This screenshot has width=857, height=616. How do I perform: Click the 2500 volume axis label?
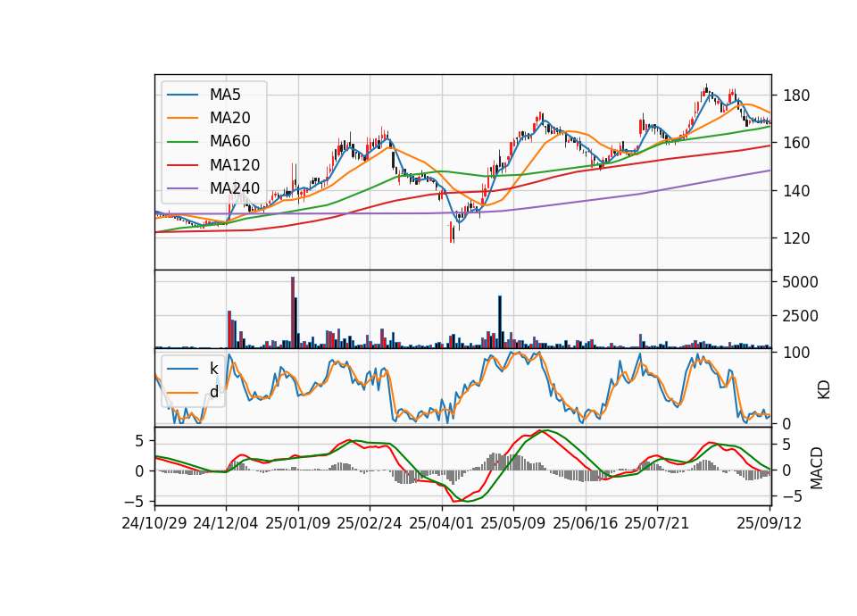[800, 316]
